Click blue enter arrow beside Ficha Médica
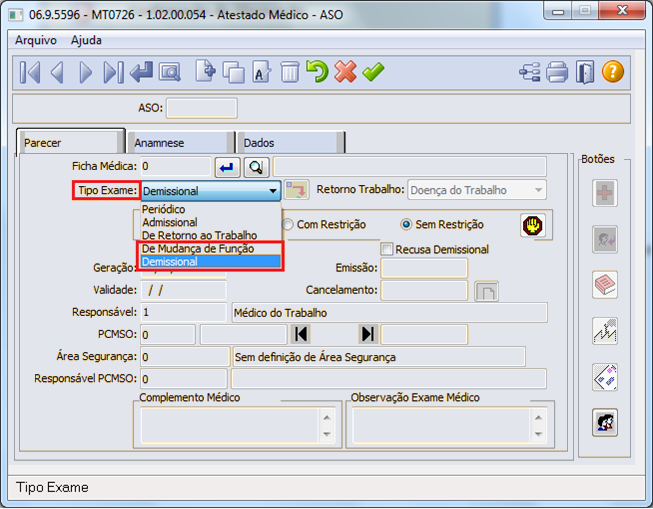653x509 pixels. (x=227, y=167)
